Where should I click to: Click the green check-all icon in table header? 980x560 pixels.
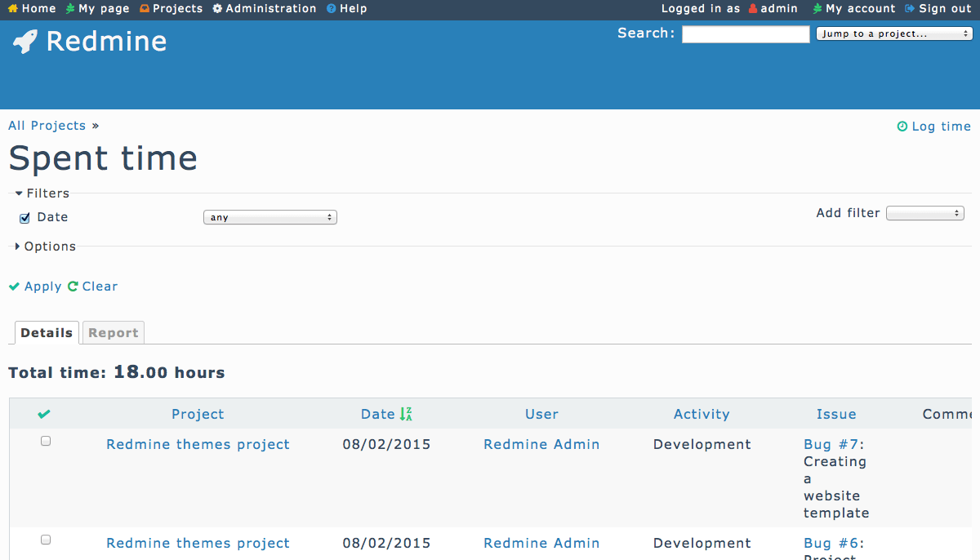(44, 414)
